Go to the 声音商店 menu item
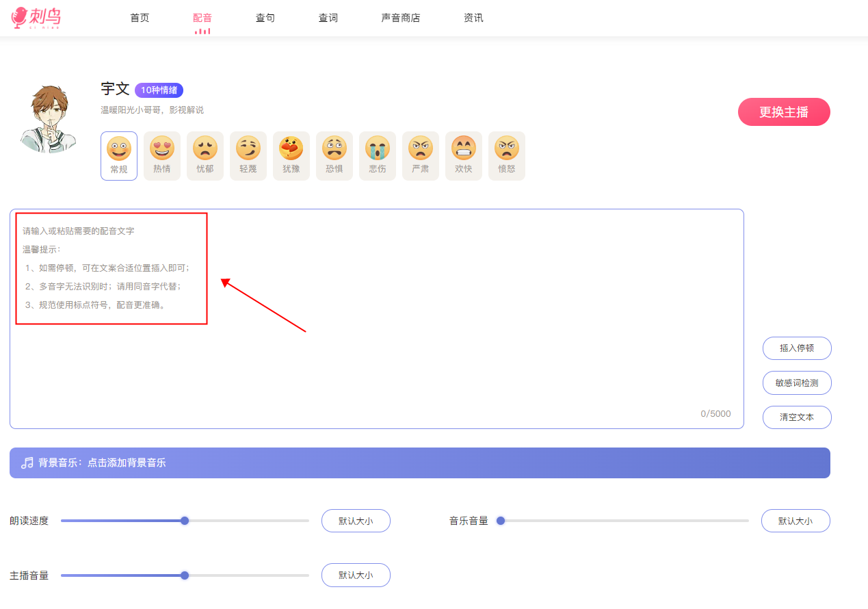868x609 pixels. pyautogui.click(x=401, y=18)
